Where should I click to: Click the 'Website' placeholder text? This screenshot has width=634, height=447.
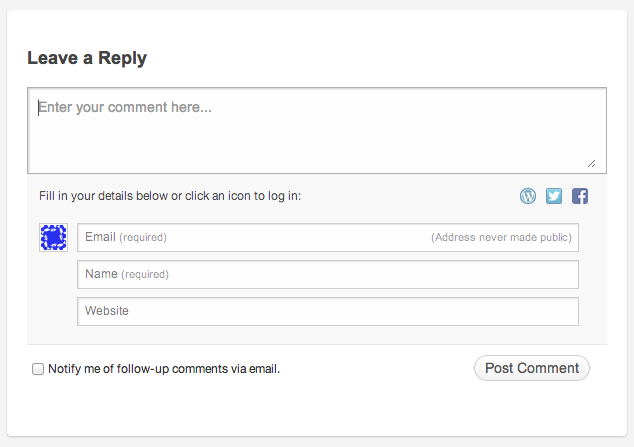pyautogui.click(x=107, y=311)
